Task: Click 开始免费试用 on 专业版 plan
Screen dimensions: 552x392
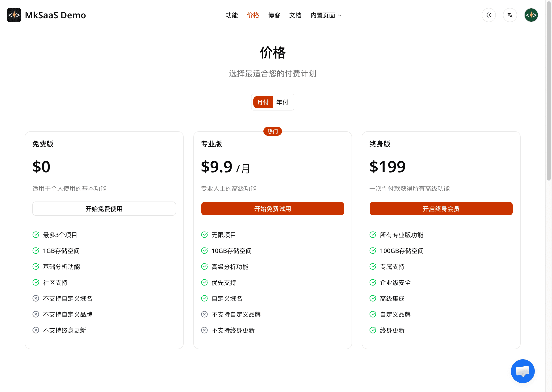Action: (272, 209)
